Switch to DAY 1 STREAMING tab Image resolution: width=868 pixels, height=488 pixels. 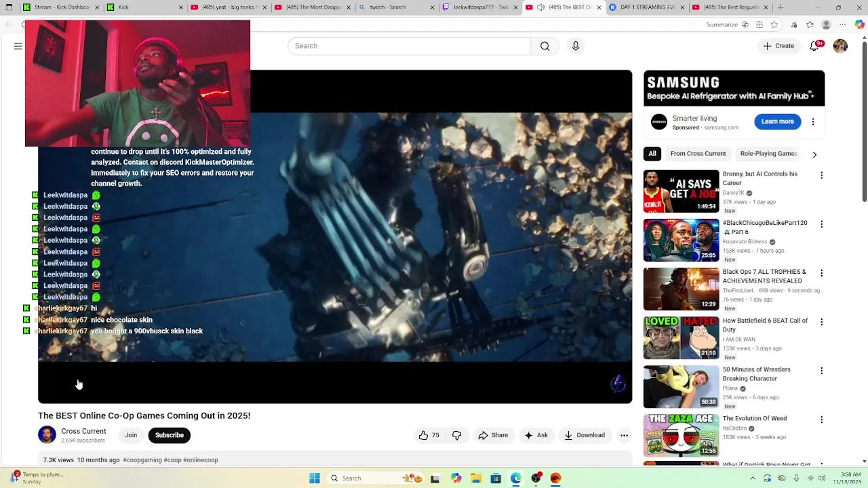click(x=647, y=7)
